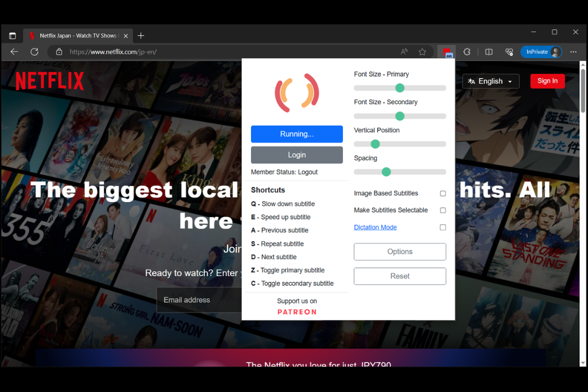Viewport: 588px width, 392px height.
Task: Click the extension's bracket logo
Action: pyautogui.click(x=297, y=93)
